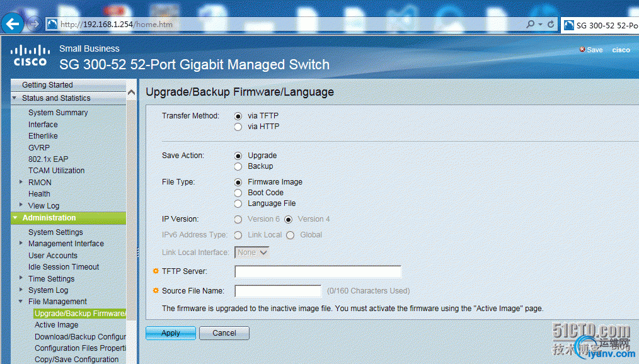
Task: Collapse the Status and Statistics section
Action: pyautogui.click(x=14, y=98)
